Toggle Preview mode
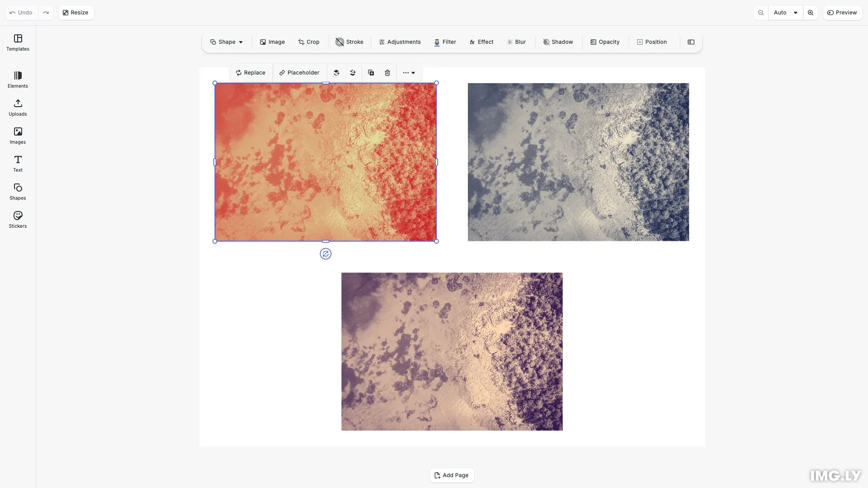868x488 pixels. (842, 13)
